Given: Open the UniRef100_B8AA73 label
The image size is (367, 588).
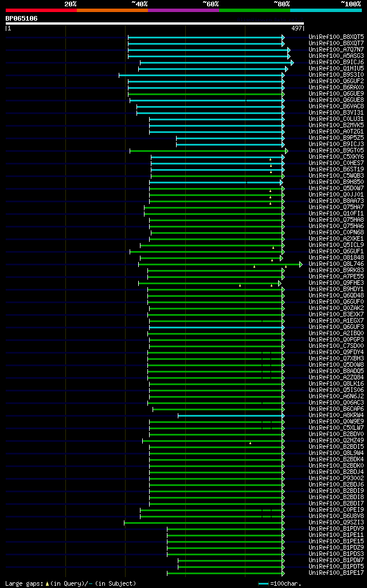Looking at the screenshot, I should point(336,201).
